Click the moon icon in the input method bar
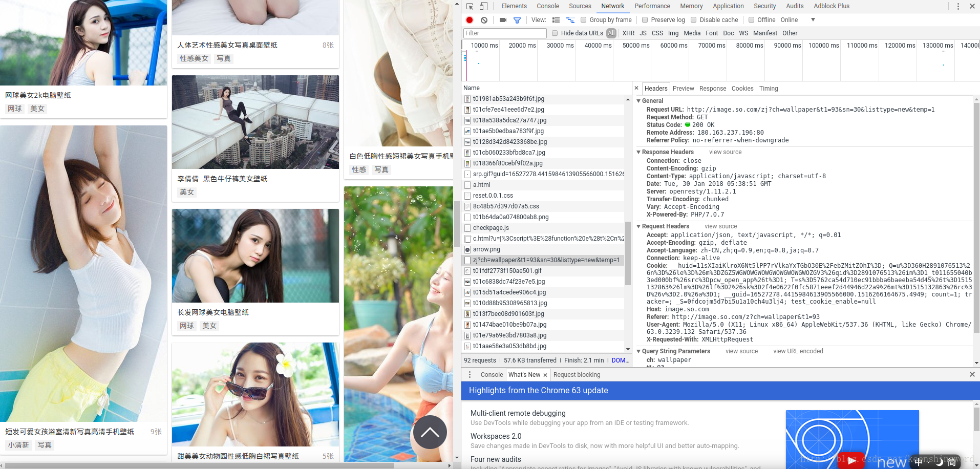This screenshot has width=980, height=469. [939, 462]
